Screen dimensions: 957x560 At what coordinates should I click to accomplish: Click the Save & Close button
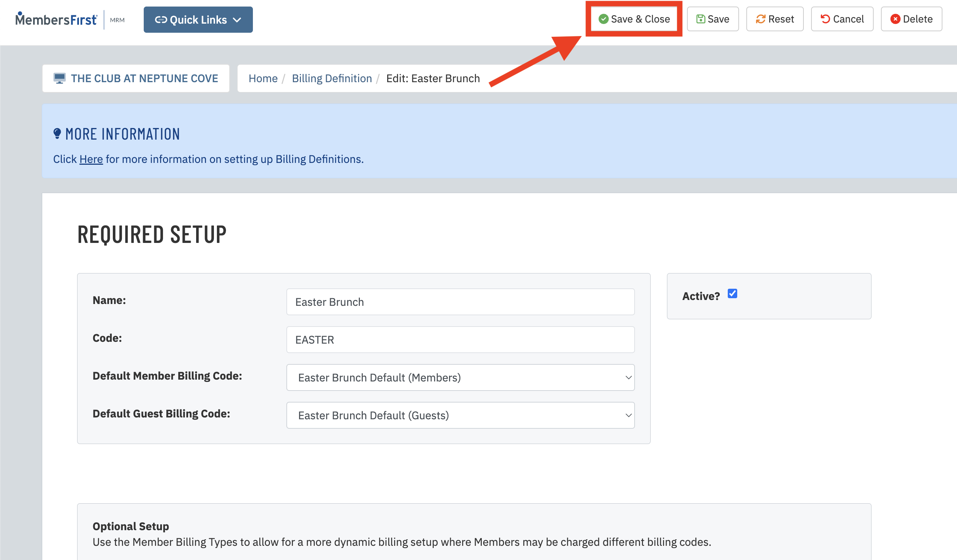click(634, 19)
